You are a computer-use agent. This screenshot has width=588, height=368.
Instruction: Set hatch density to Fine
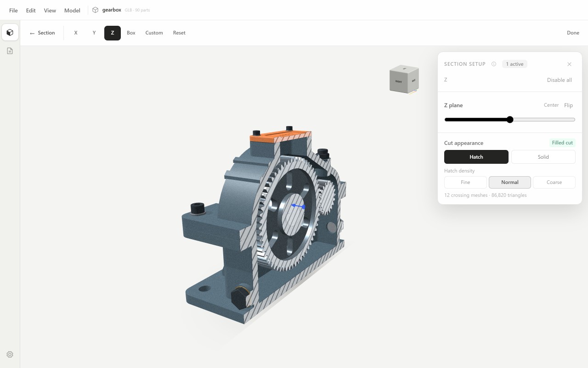click(465, 182)
